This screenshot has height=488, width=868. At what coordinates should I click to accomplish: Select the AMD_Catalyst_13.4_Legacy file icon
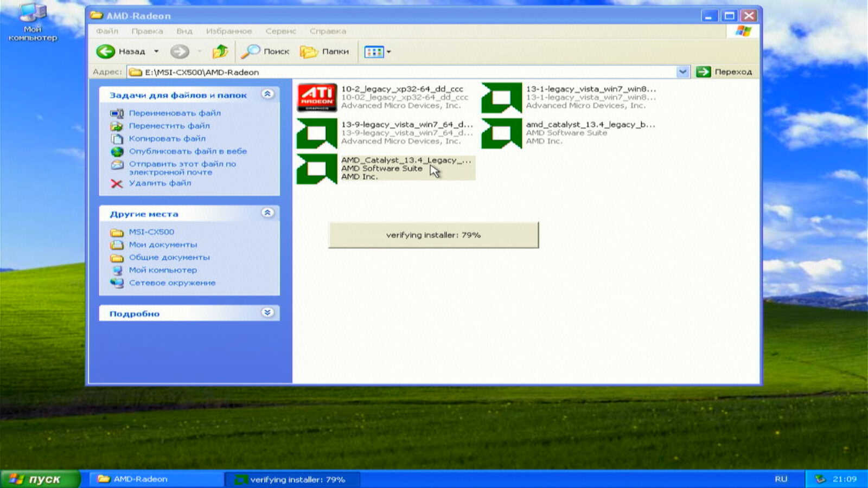pyautogui.click(x=317, y=169)
